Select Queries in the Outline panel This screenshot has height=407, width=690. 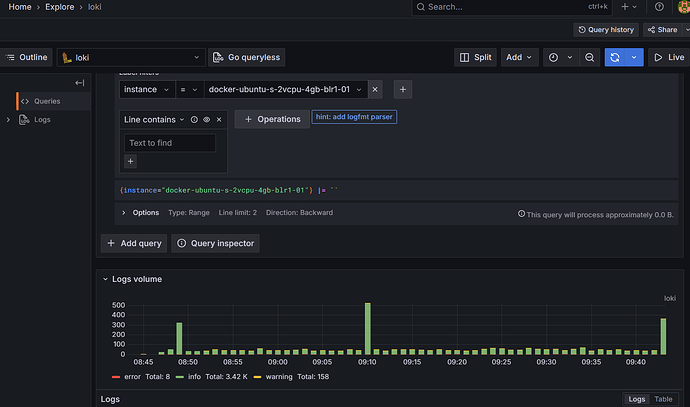pos(46,101)
